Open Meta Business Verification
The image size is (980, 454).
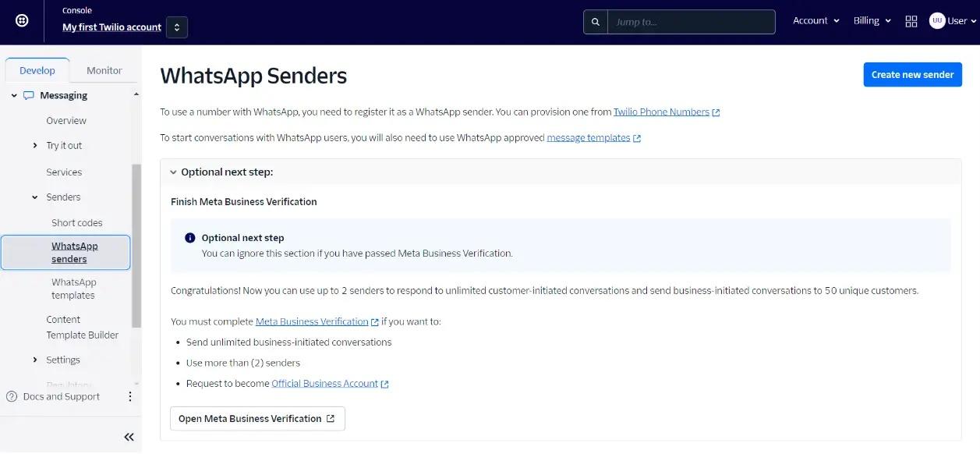(257, 418)
